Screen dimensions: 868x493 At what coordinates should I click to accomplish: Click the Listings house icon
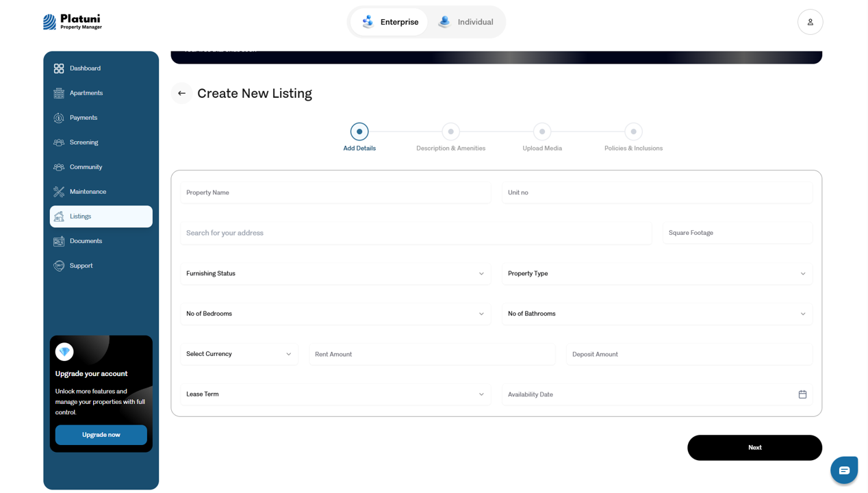(59, 216)
